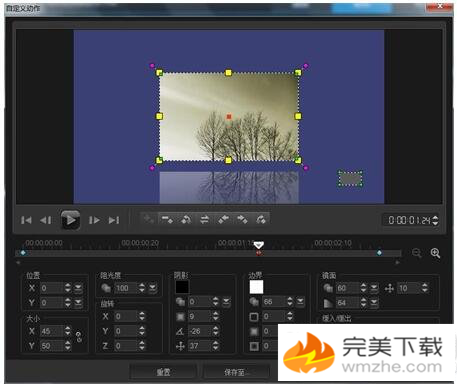Click the border opacity field showing 66

click(274, 302)
